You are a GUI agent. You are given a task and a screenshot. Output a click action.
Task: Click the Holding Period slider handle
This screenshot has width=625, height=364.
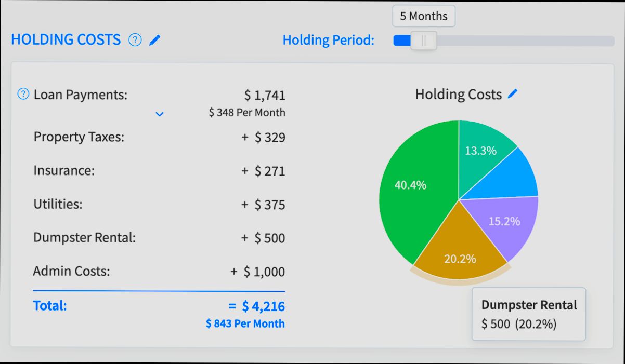(x=423, y=40)
